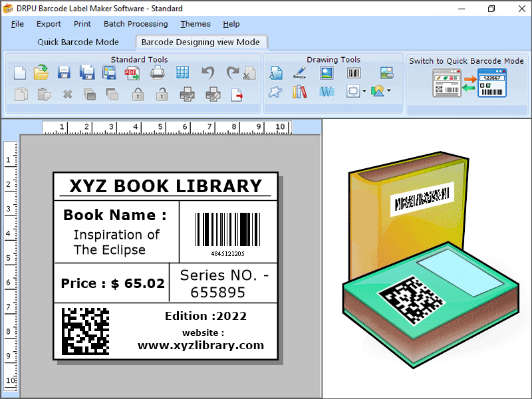Select the Barcode Designing view Mode tab
The image size is (532, 399).
coord(201,42)
